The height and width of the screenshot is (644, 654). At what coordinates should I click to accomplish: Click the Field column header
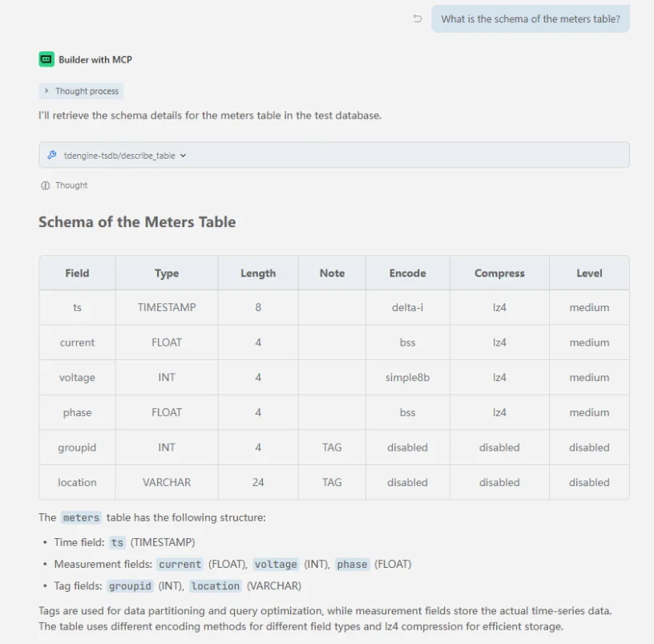77,273
